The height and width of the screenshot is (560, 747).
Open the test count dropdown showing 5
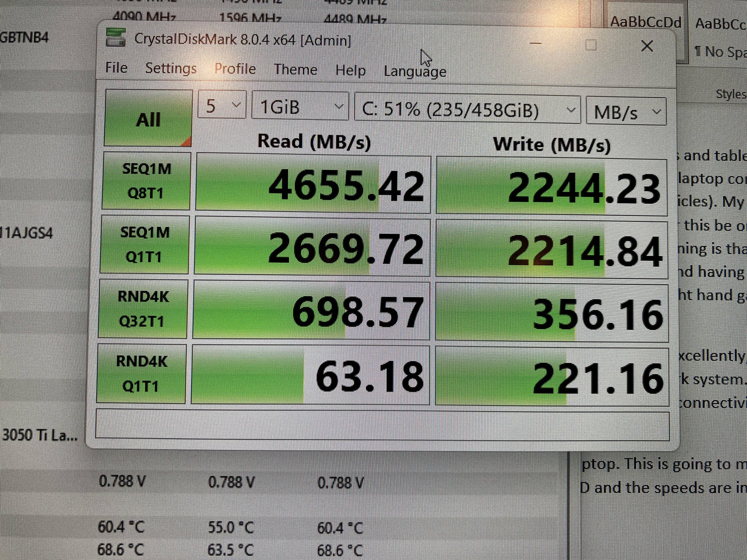(222, 106)
